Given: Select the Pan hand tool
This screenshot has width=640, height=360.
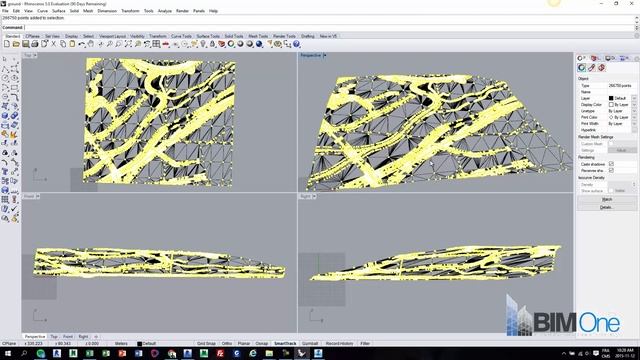Looking at the screenshot, I should point(91,44).
